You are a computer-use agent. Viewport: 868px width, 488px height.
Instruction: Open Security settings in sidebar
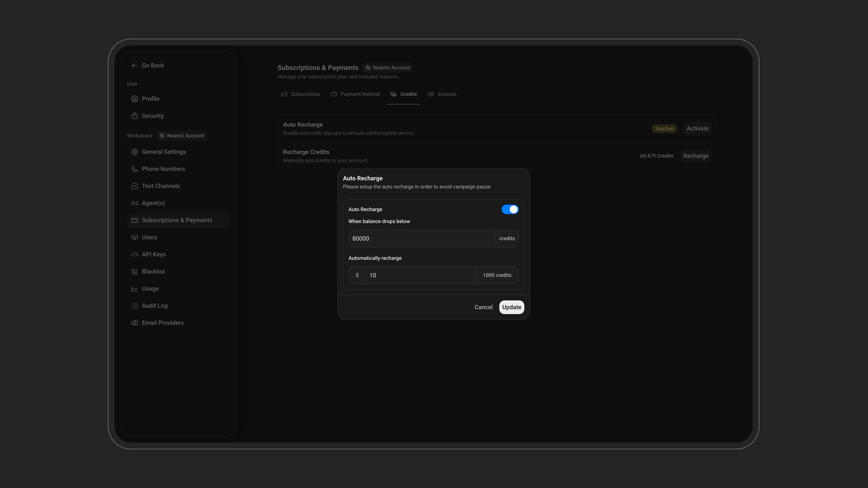pos(178,116)
